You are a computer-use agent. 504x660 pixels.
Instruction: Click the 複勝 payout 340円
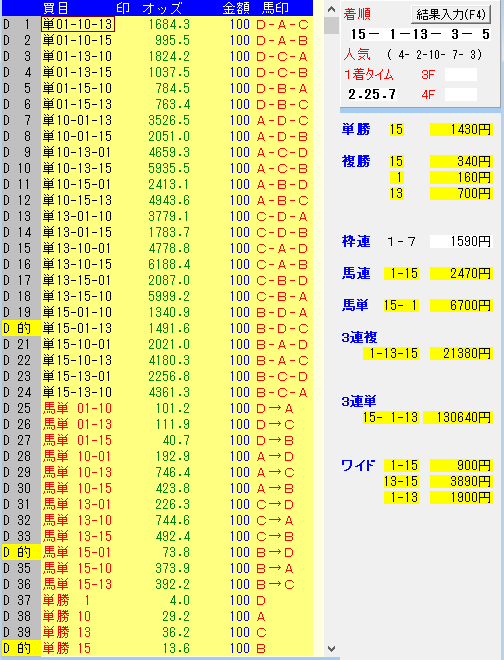coord(461,161)
